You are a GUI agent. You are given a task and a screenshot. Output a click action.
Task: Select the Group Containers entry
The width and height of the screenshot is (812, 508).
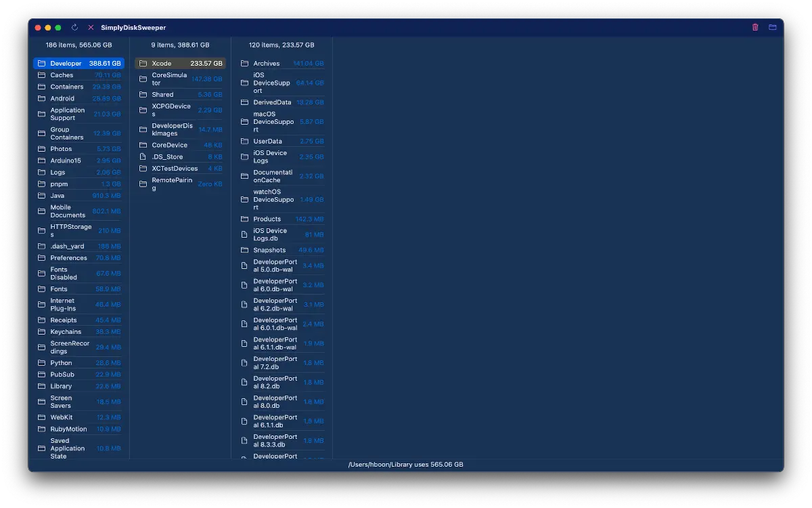click(78, 133)
